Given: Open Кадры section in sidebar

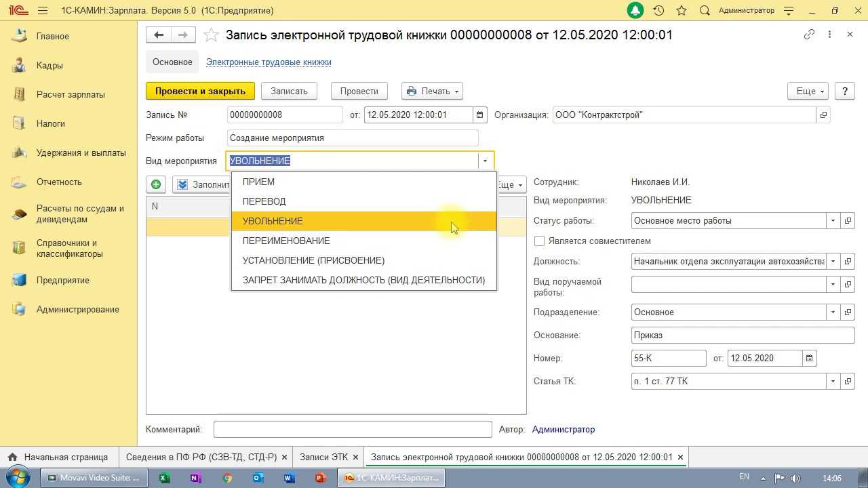Looking at the screenshot, I should click(x=50, y=66).
